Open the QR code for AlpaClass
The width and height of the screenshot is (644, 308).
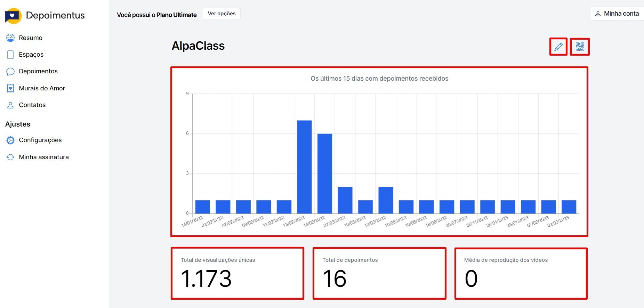coord(580,47)
